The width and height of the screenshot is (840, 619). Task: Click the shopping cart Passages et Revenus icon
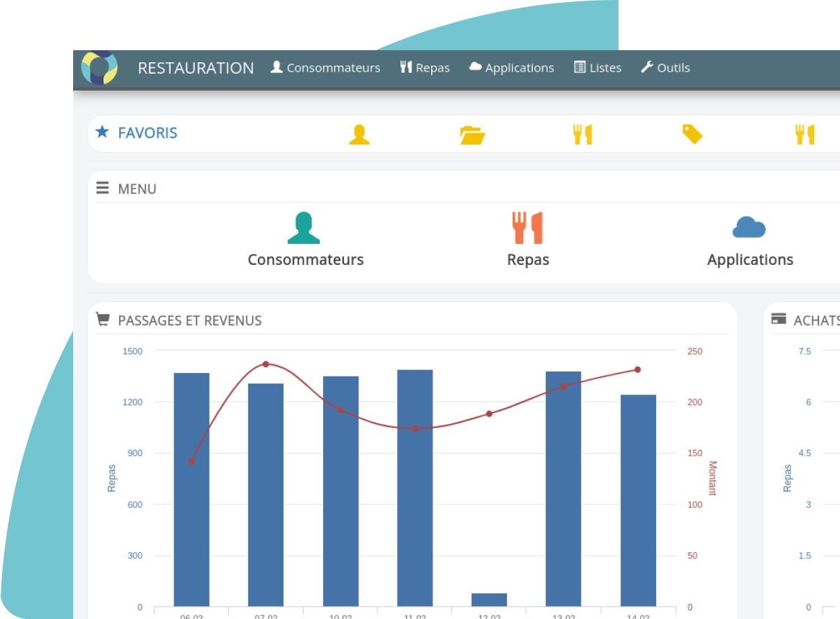tap(102, 319)
